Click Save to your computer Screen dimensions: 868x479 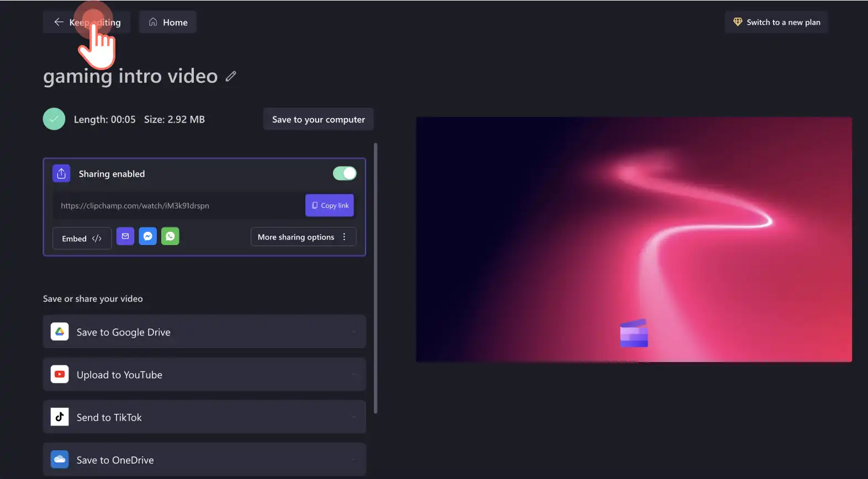(319, 119)
